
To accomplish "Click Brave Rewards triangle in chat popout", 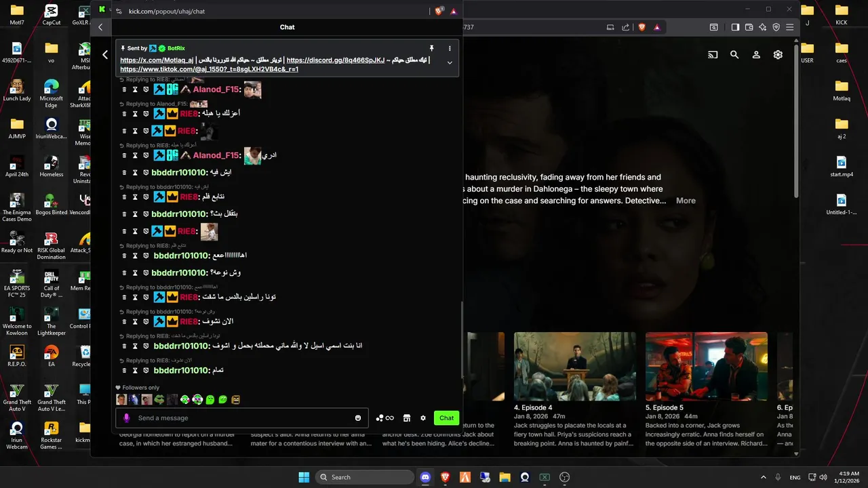I will tap(454, 11).
